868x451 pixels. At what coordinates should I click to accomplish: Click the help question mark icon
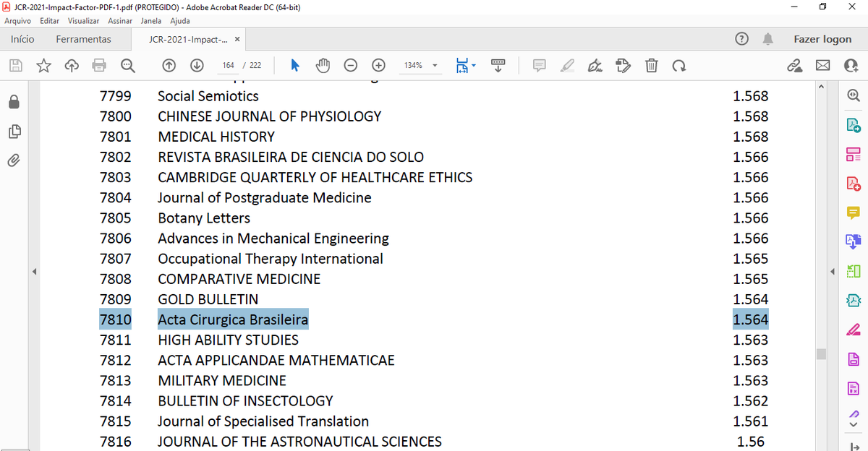click(x=742, y=39)
